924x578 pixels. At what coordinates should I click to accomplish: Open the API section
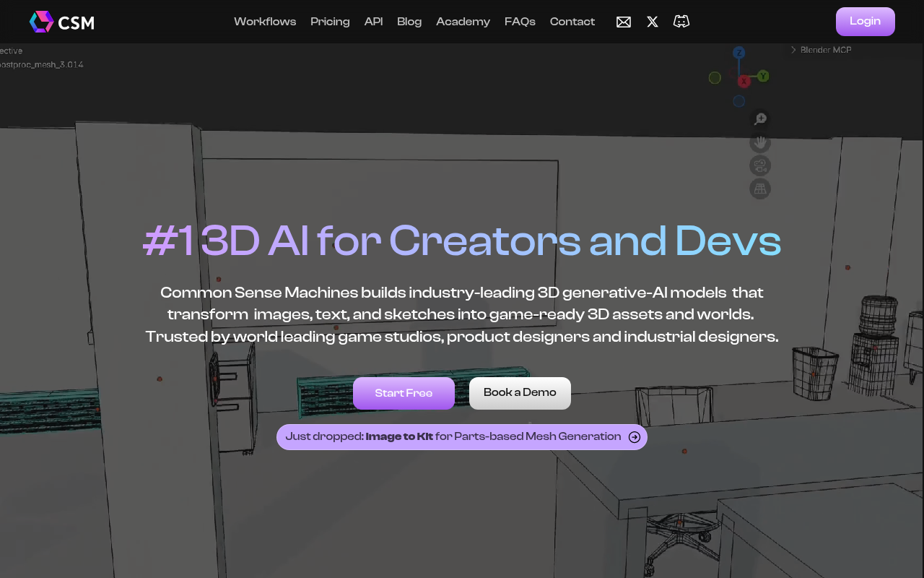click(373, 22)
